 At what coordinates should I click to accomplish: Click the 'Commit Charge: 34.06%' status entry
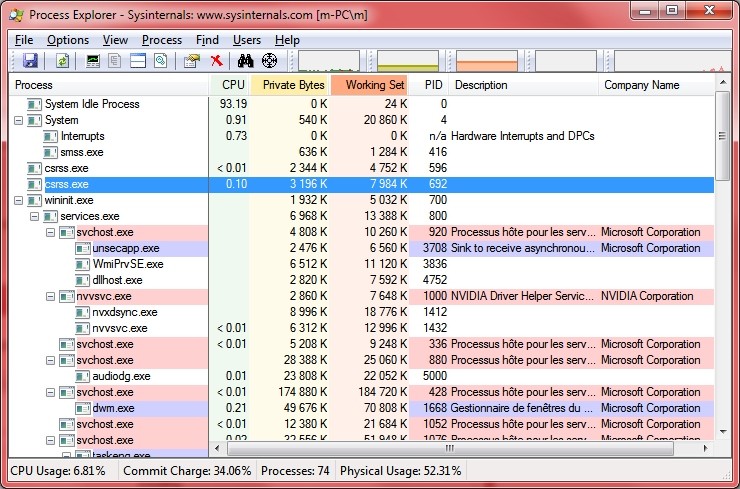187,471
